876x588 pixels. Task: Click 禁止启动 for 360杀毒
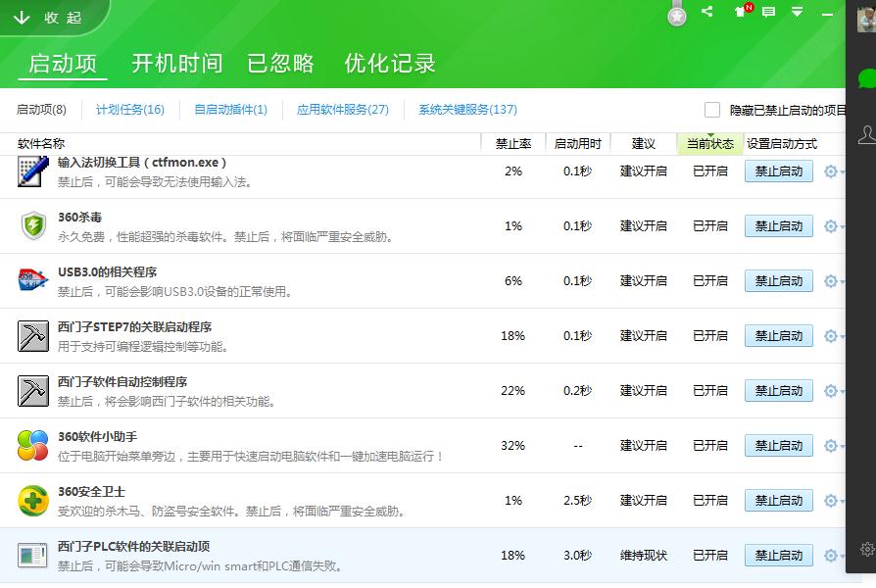point(779,225)
